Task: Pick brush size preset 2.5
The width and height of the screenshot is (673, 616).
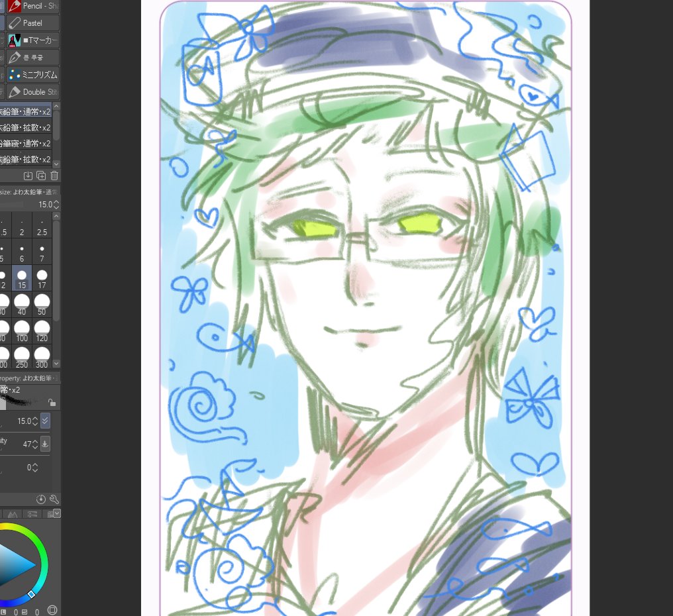Action: [x=42, y=227]
